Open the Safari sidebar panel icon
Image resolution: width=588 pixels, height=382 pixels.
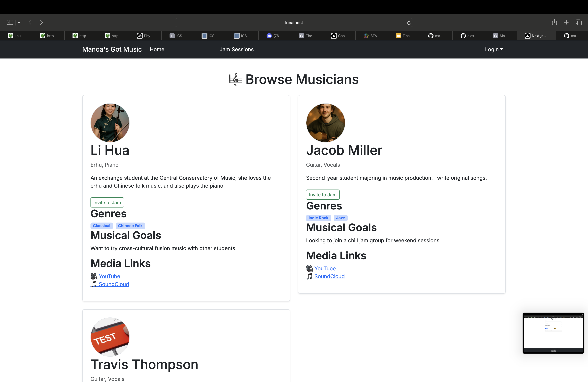10,22
